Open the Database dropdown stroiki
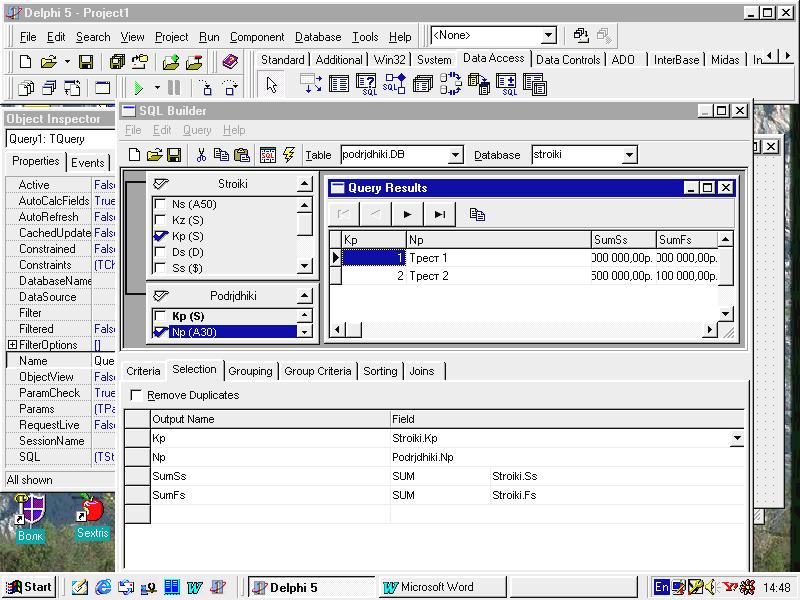 tap(630, 155)
